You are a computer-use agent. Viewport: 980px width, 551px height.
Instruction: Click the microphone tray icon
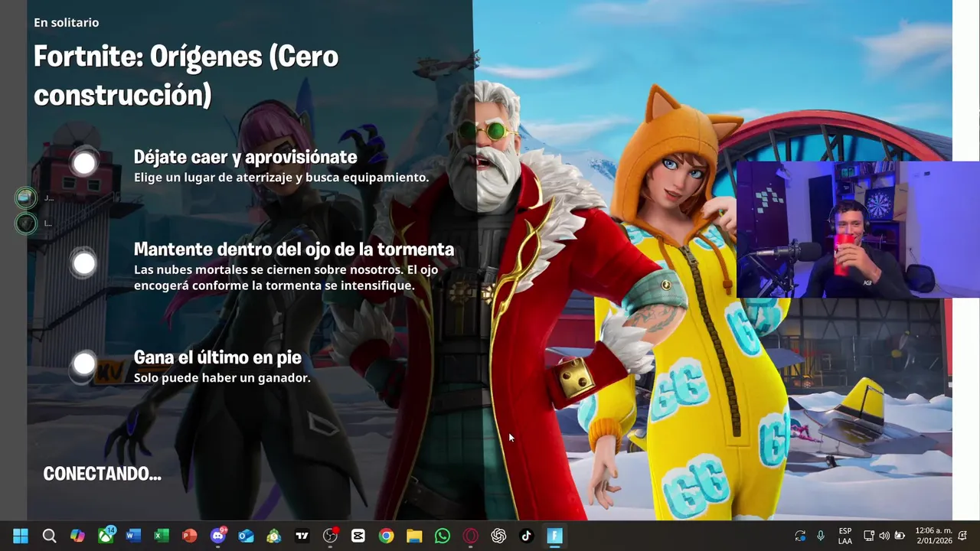[x=821, y=536]
